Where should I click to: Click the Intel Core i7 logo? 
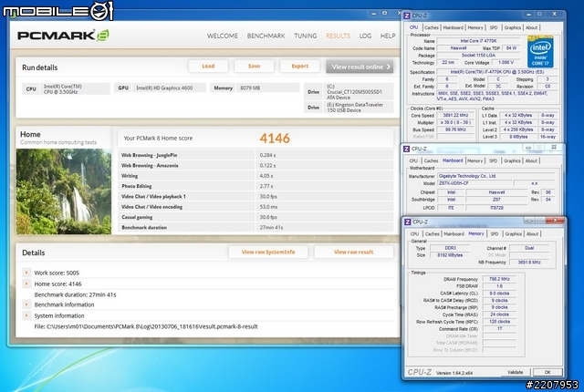tap(540, 52)
